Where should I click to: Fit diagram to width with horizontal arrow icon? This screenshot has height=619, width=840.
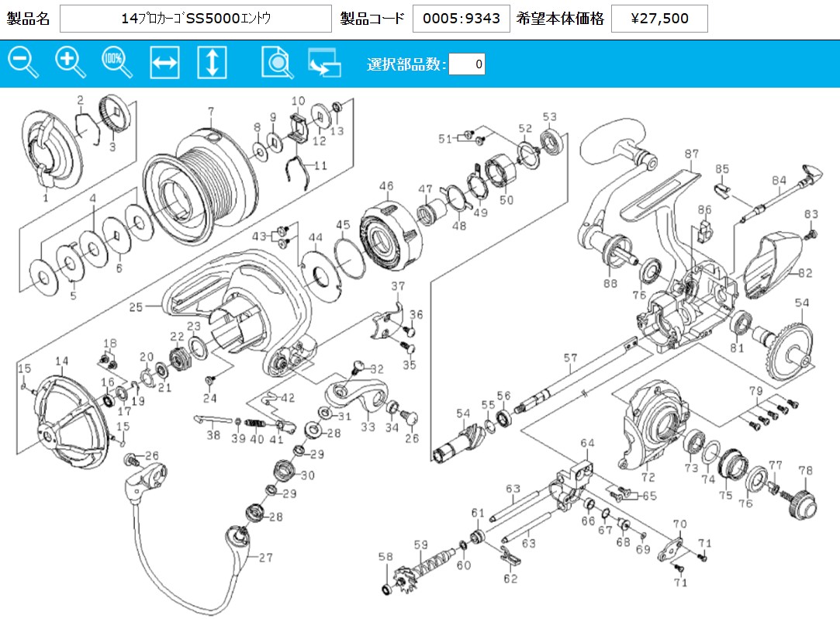(x=164, y=63)
